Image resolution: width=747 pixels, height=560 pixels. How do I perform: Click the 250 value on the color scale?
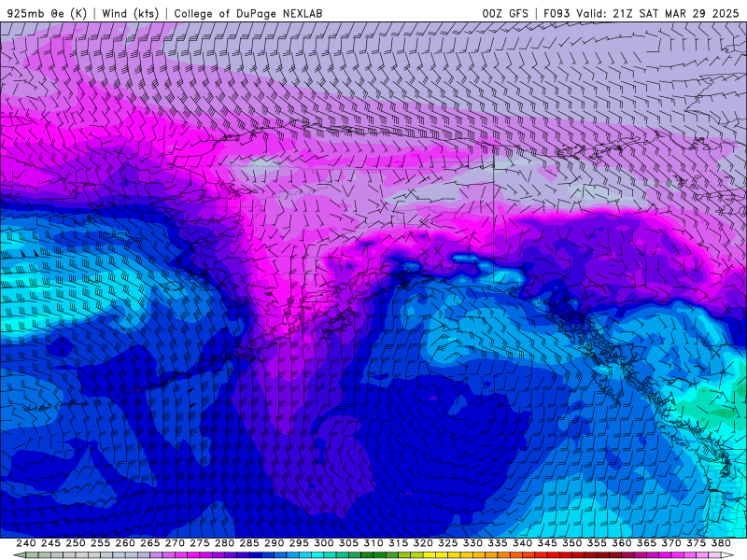(76, 543)
